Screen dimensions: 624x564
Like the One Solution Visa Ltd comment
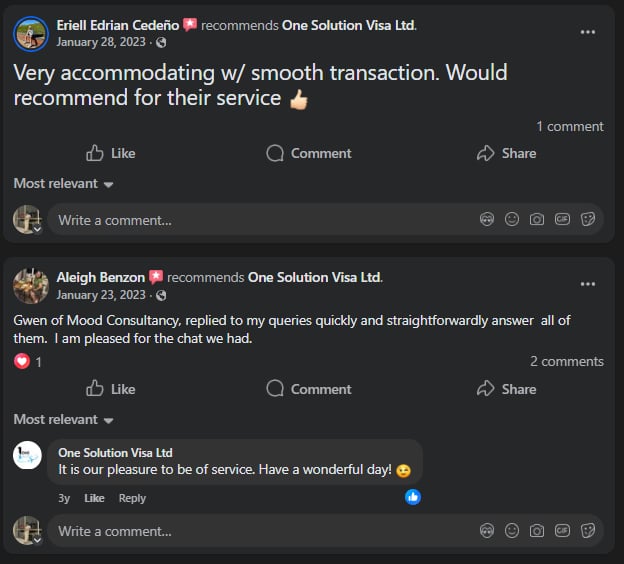94,498
